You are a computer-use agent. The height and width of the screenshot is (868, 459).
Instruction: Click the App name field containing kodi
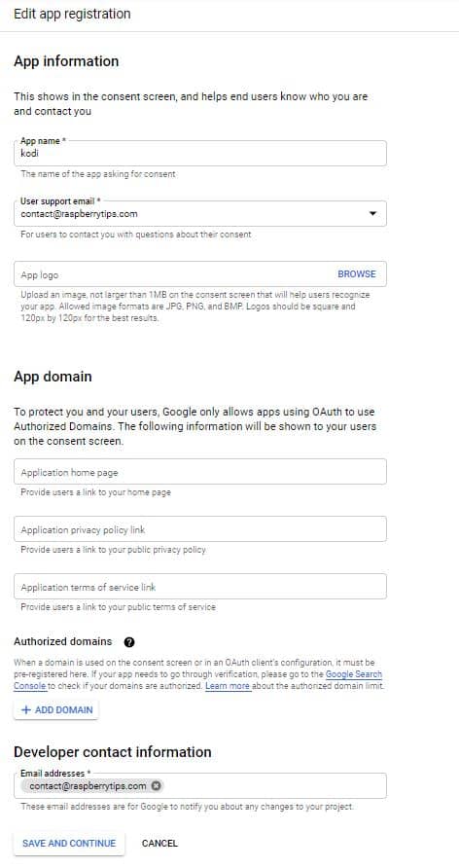coord(200,154)
